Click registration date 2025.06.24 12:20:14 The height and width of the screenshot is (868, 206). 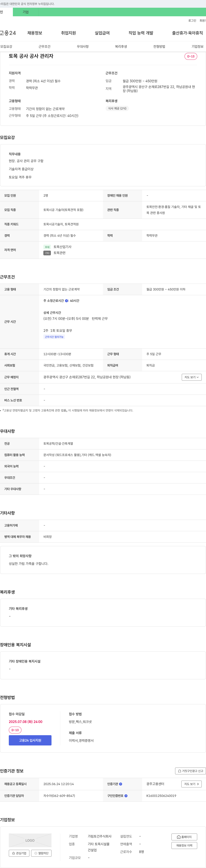(x=58, y=784)
